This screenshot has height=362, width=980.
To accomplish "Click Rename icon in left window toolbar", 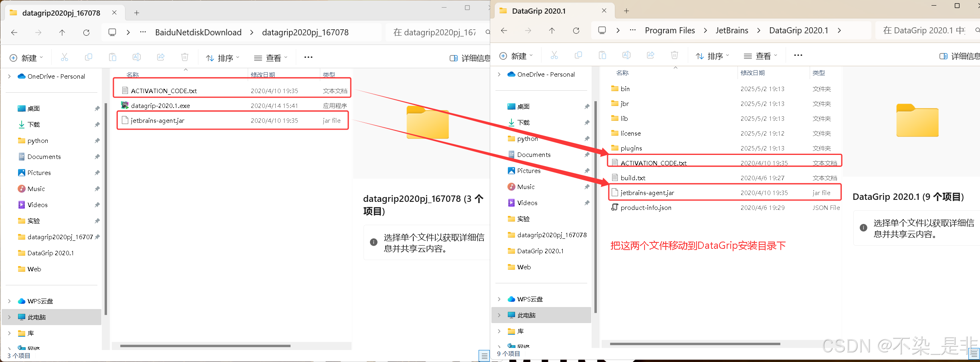I will (x=137, y=57).
